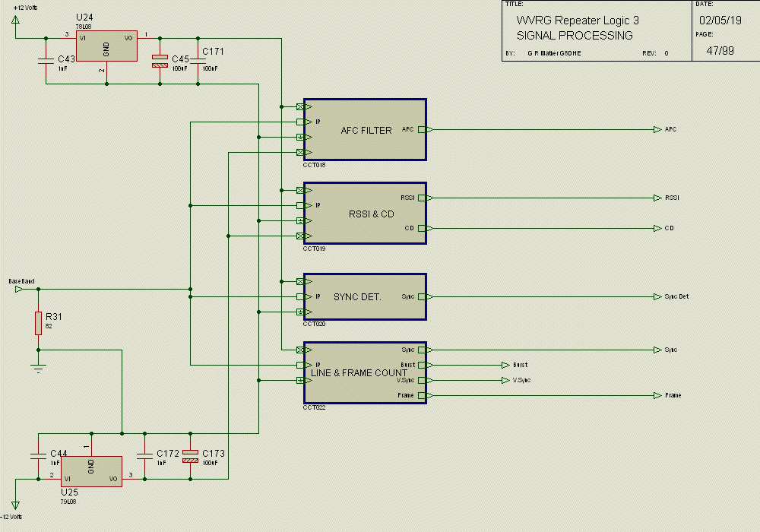Click the author text 'G R Mather G8DHE'
Image resolution: width=760 pixels, height=532 pixels.
pyautogui.click(x=554, y=53)
